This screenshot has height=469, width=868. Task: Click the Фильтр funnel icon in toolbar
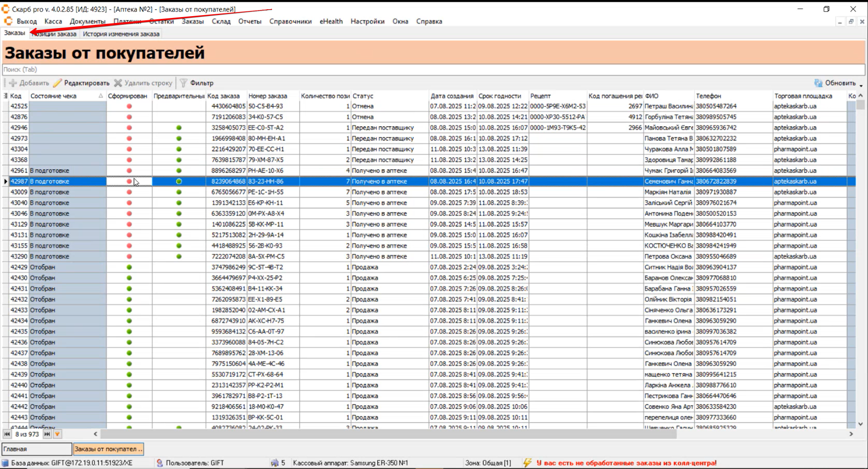click(183, 83)
